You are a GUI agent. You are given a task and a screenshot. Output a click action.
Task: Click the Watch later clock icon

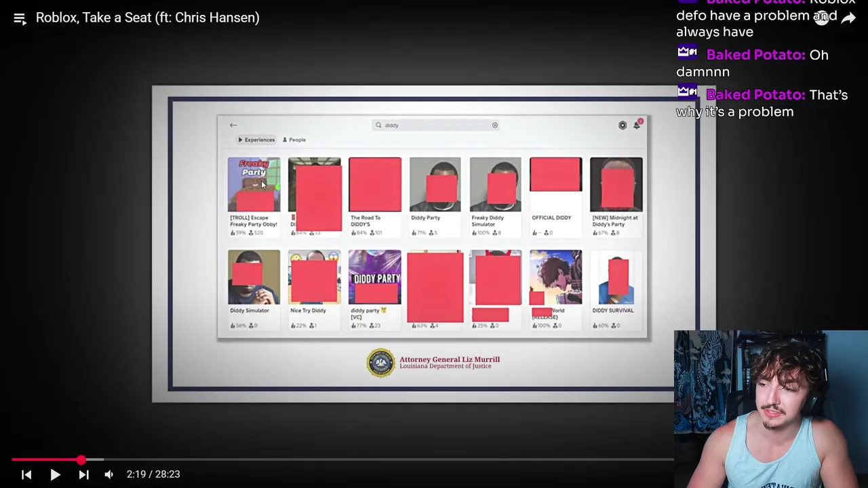822,18
